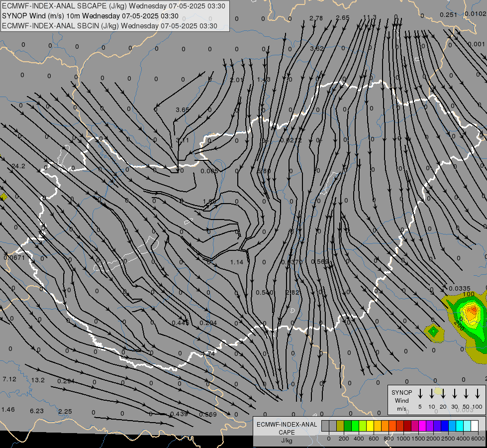This screenshot has height=448, width=487.
Task: Click the 1.14 value on the map
Action: point(237,262)
